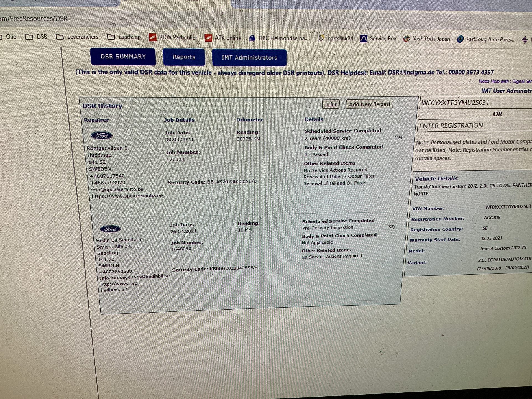The image size is (532, 399).
Task: Select job date 26.04.2021
Action: coord(183,231)
